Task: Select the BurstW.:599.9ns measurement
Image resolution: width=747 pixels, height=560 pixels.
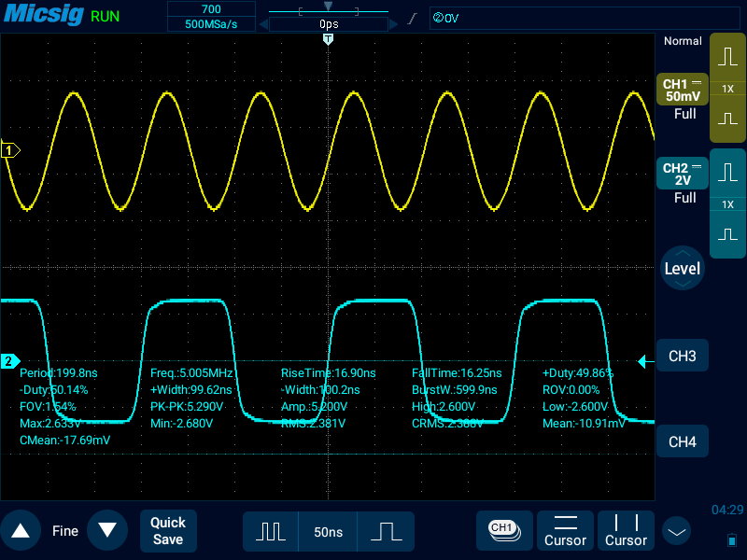Action: 455,389
